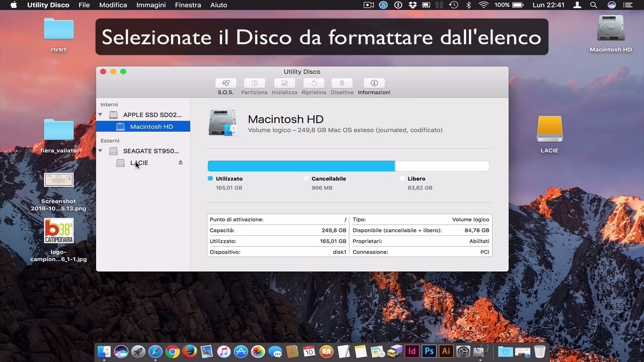Open System Preferences from the dock
The height and width of the screenshot is (362, 644).
(x=463, y=351)
